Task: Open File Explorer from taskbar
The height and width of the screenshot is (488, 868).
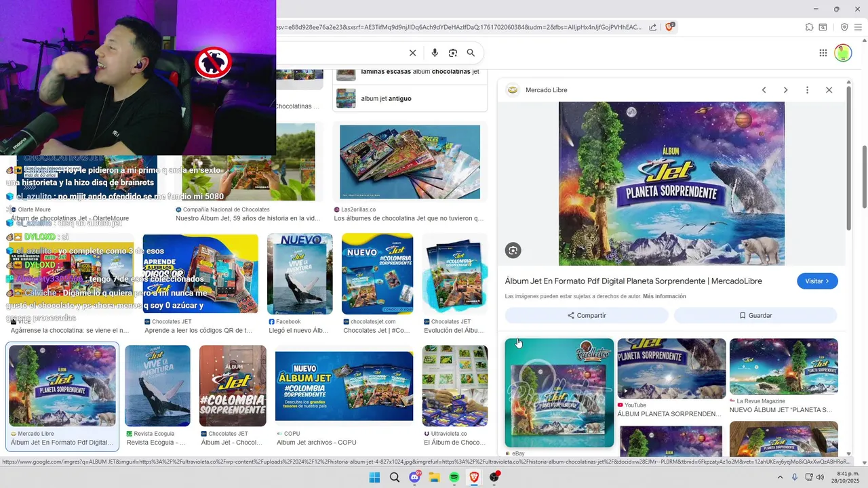Action: [x=434, y=477]
